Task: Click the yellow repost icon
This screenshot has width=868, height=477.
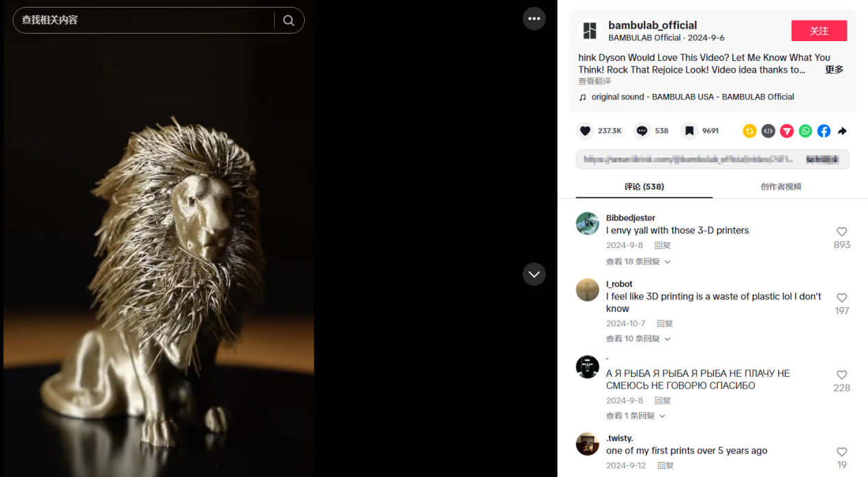Action: pyautogui.click(x=749, y=131)
